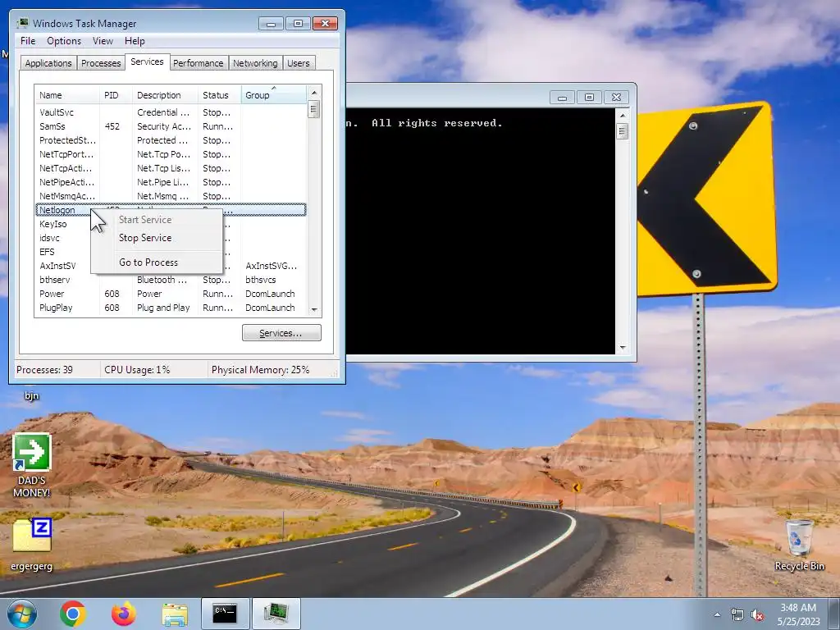Click the greyed Start Service entry
Viewport: 840px width, 630px height.
[x=157, y=220]
